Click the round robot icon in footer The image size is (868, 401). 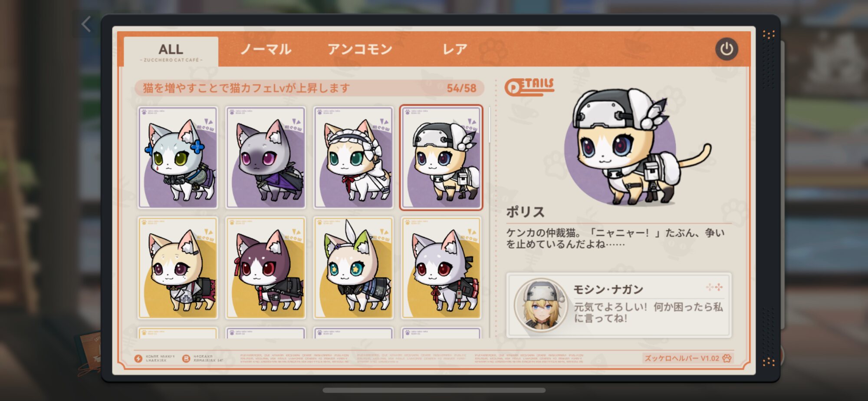[186, 358]
